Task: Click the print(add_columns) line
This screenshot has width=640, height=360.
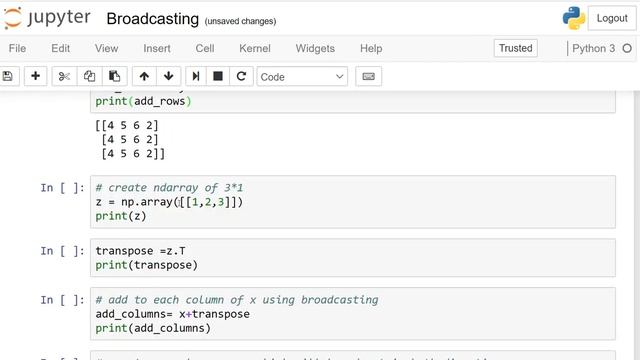Action: coord(153,329)
